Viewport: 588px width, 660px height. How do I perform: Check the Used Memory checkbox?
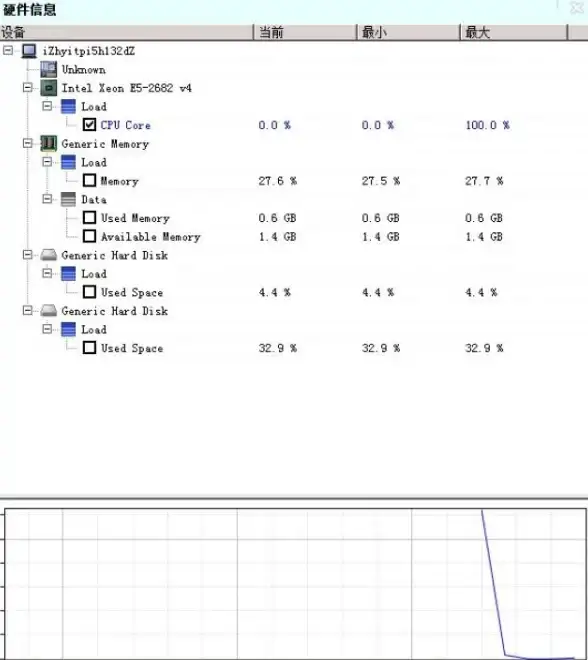[89, 218]
